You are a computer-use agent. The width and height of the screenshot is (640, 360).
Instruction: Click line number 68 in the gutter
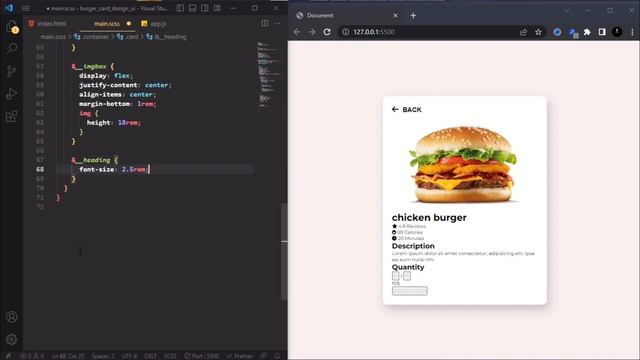(x=40, y=169)
